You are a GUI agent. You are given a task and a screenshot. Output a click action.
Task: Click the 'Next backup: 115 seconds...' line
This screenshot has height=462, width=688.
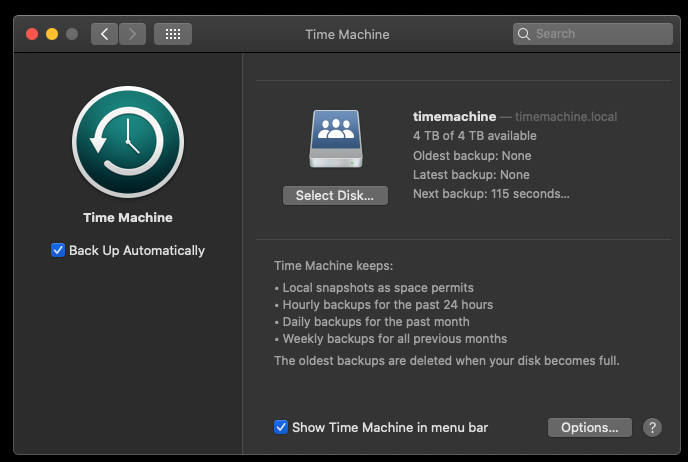[491, 194]
